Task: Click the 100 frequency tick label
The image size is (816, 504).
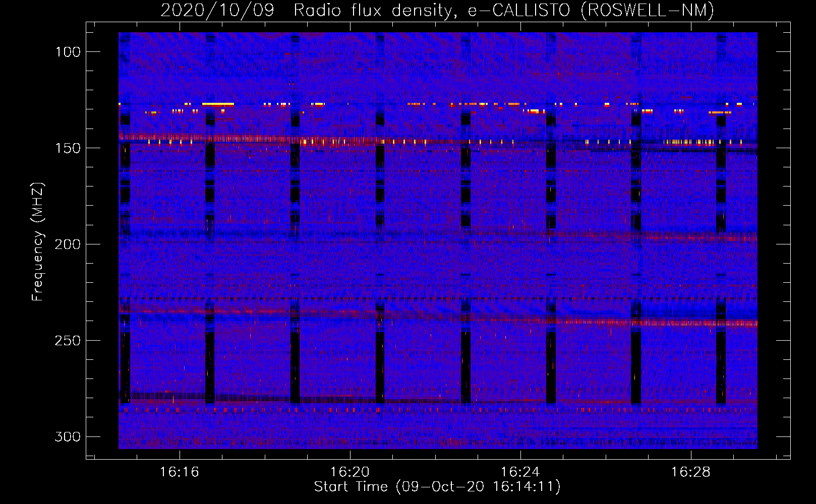Action: click(67, 52)
